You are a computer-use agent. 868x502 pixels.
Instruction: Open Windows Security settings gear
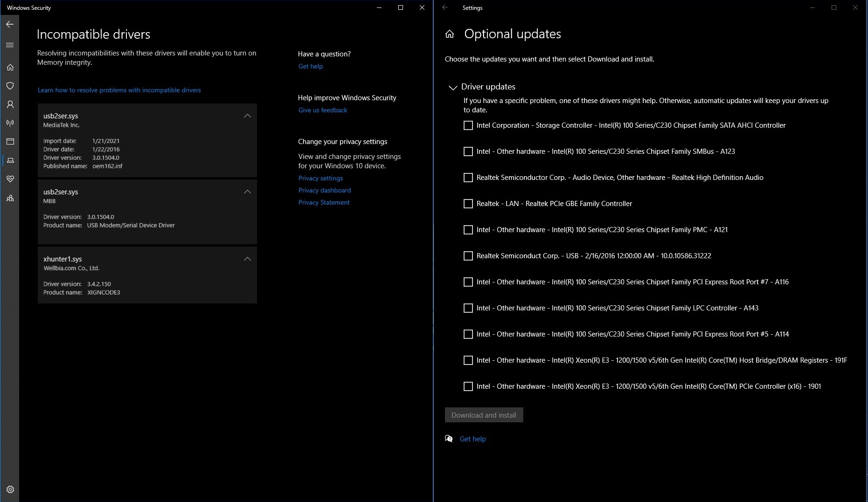10,489
